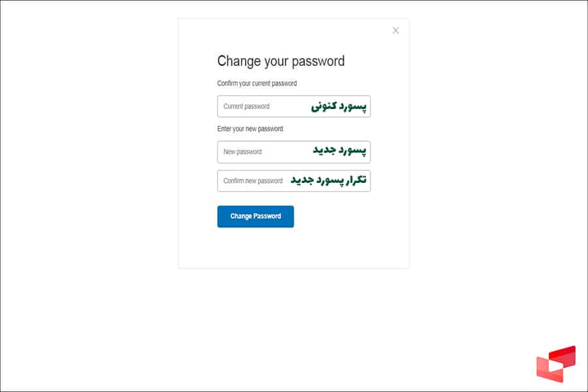Click the "Confirm new password" placeholder text
The width and height of the screenshot is (588, 392).
point(253,181)
